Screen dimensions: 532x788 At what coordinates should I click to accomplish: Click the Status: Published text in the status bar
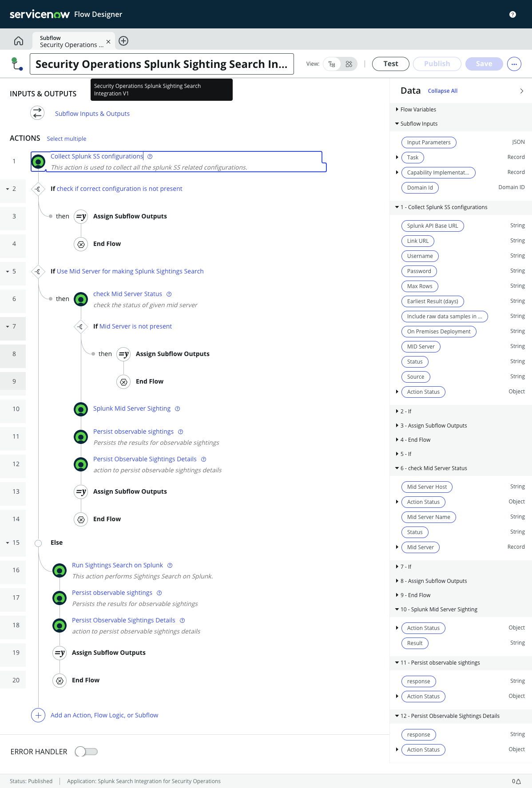click(31, 781)
